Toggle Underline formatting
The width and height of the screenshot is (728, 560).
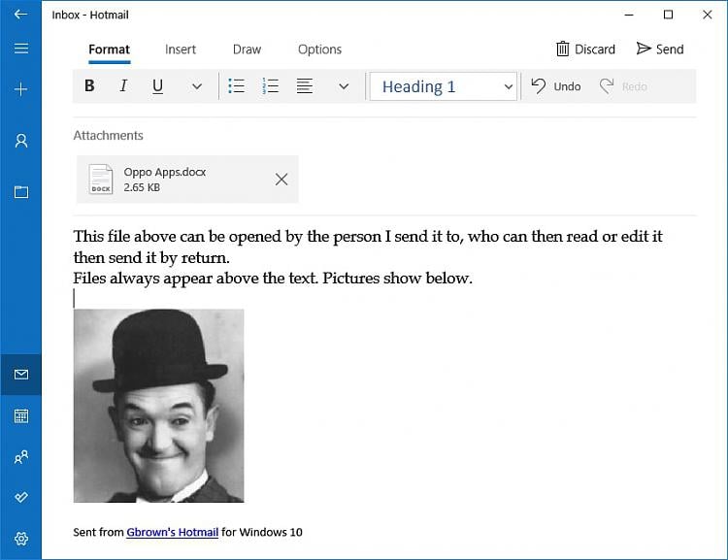click(157, 86)
